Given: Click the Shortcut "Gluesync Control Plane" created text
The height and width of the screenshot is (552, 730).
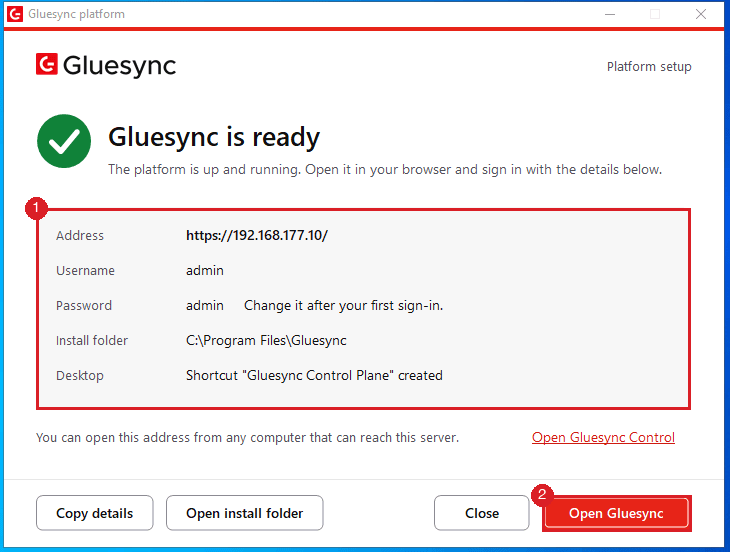Looking at the screenshot, I should click(x=314, y=376).
